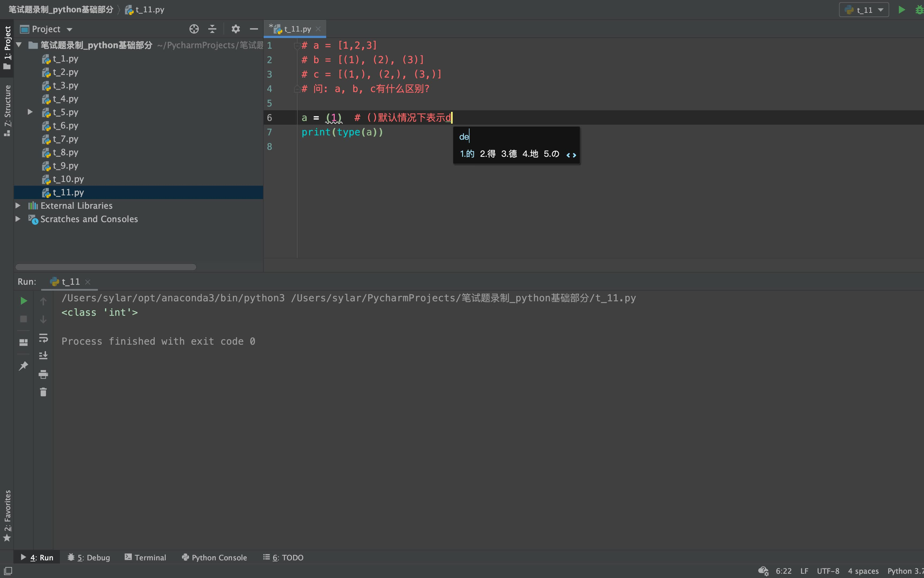Open the Terminal tool window
The image size is (924, 578).
tap(145, 557)
